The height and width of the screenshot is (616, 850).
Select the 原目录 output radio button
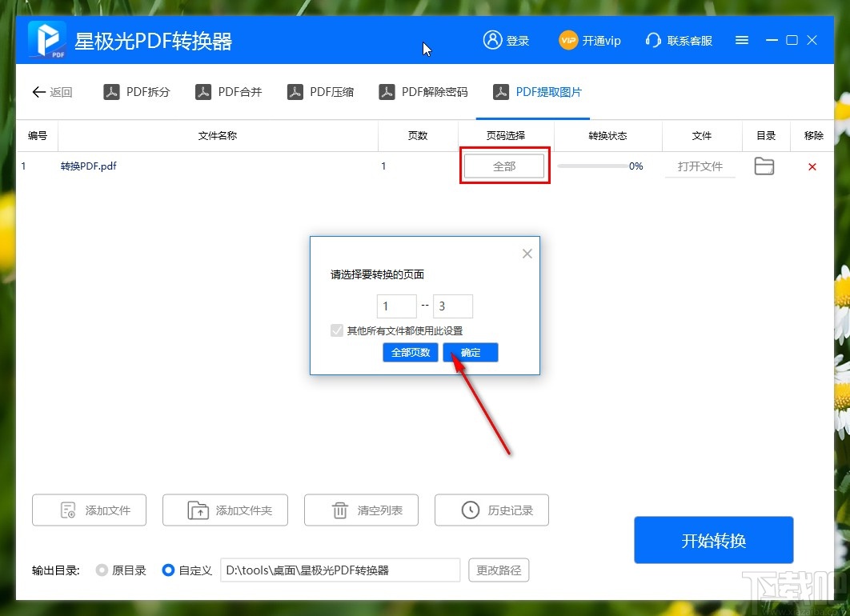pyautogui.click(x=102, y=570)
